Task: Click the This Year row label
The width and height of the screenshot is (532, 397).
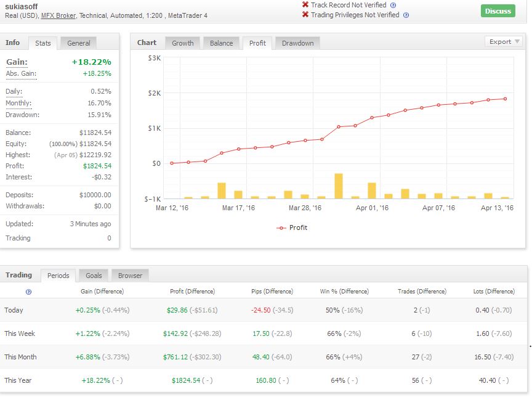Action: point(18,380)
